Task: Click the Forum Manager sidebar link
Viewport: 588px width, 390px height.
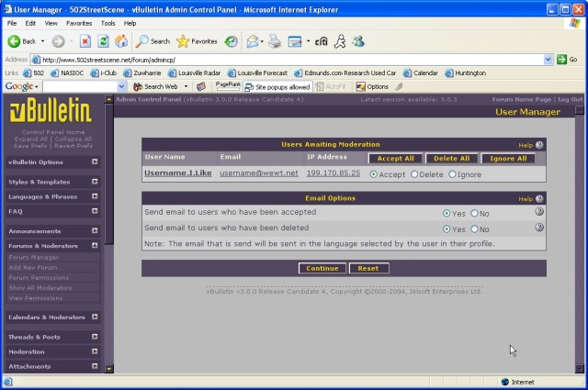Action: click(x=34, y=257)
